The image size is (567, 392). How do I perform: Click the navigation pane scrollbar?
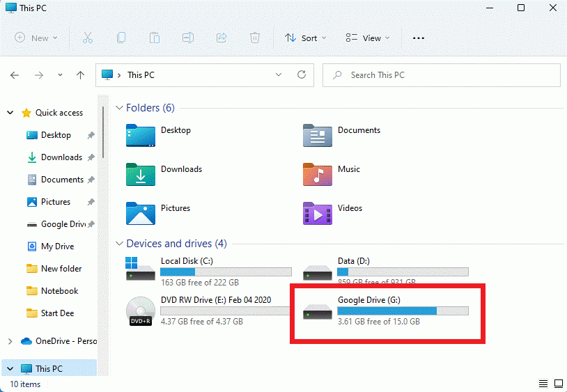point(103,132)
